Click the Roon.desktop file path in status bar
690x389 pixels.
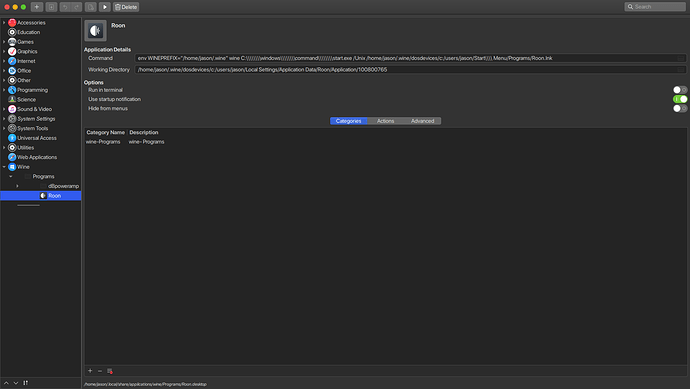click(x=145, y=384)
